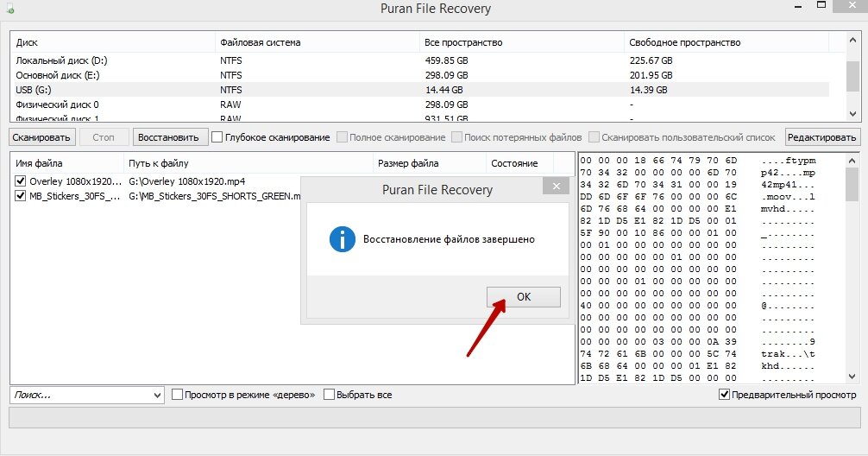Sort by Все пространство column header
This screenshot has height=456, width=868.
pyautogui.click(x=521, y=42)
